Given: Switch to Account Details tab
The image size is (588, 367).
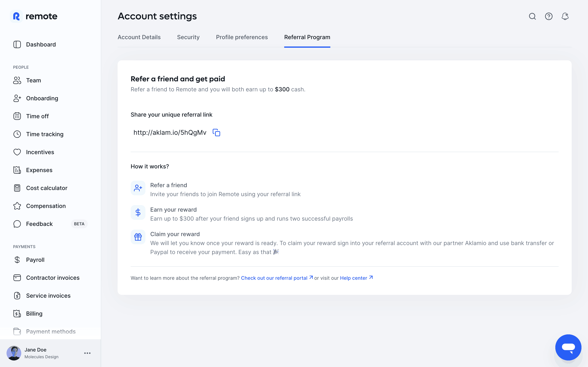Looking at the screenshot, I should (139, 37).
